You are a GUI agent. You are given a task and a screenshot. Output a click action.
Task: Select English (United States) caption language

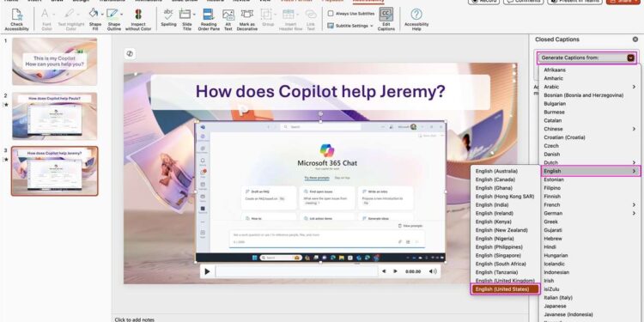505,289
